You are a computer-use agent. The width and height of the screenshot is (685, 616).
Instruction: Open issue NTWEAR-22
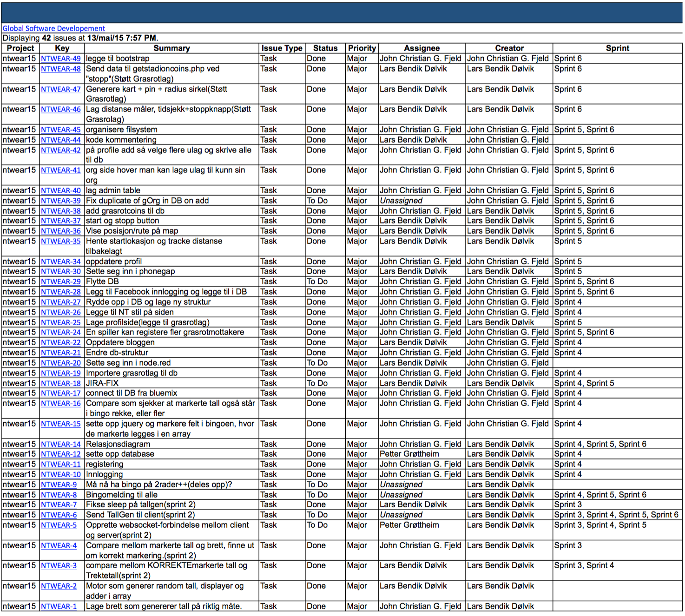(x=61, y=342)
